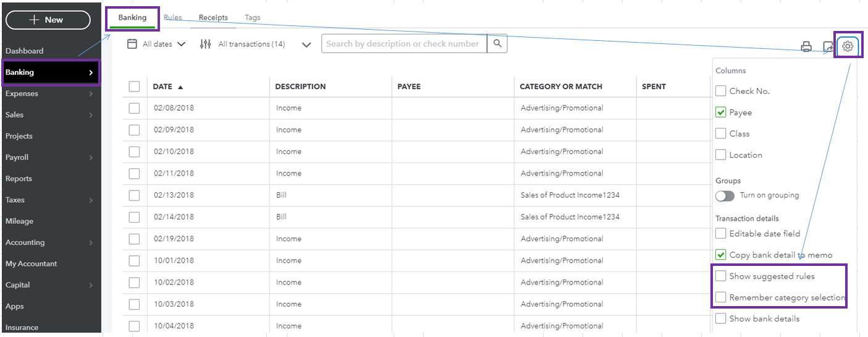Check Show suggested rules option
Screen dimensions: 868x337
[720, 276]
